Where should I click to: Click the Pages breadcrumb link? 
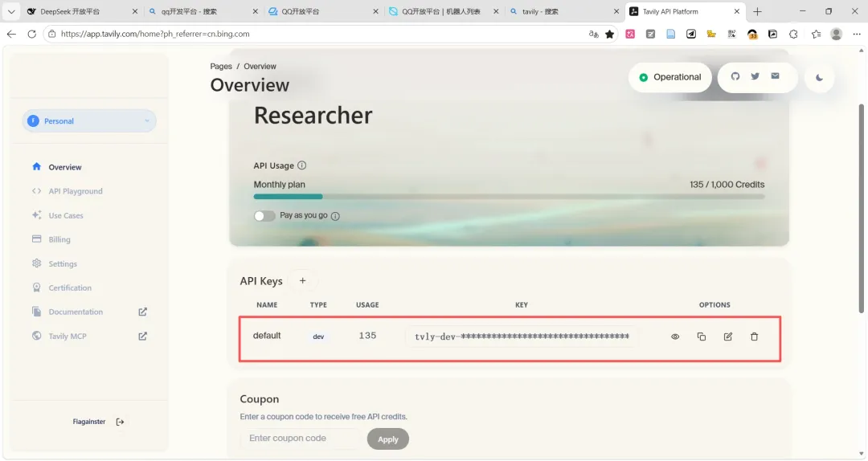click(221, 67)
